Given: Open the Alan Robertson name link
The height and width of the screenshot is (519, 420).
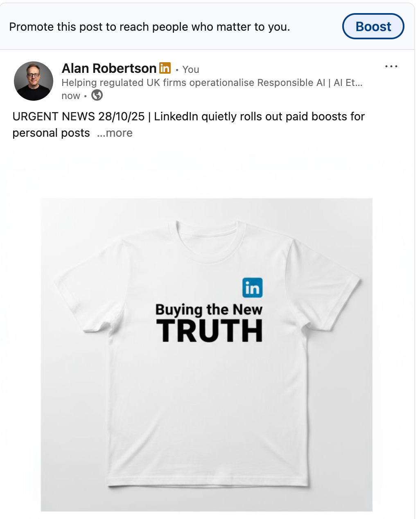Looking at the screenshot, I should 109,68.
